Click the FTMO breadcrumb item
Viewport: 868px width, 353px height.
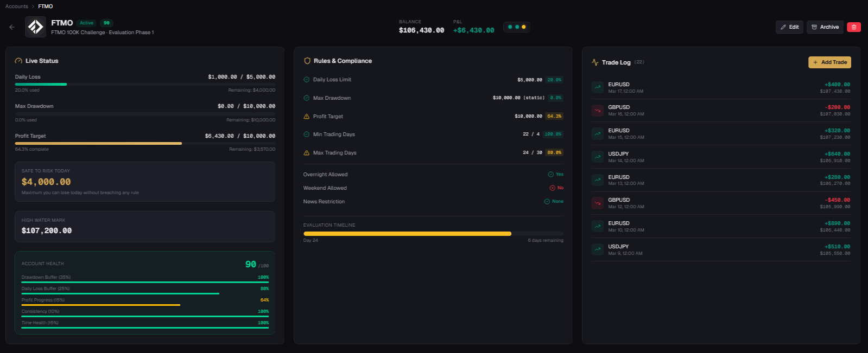point(46,7)
